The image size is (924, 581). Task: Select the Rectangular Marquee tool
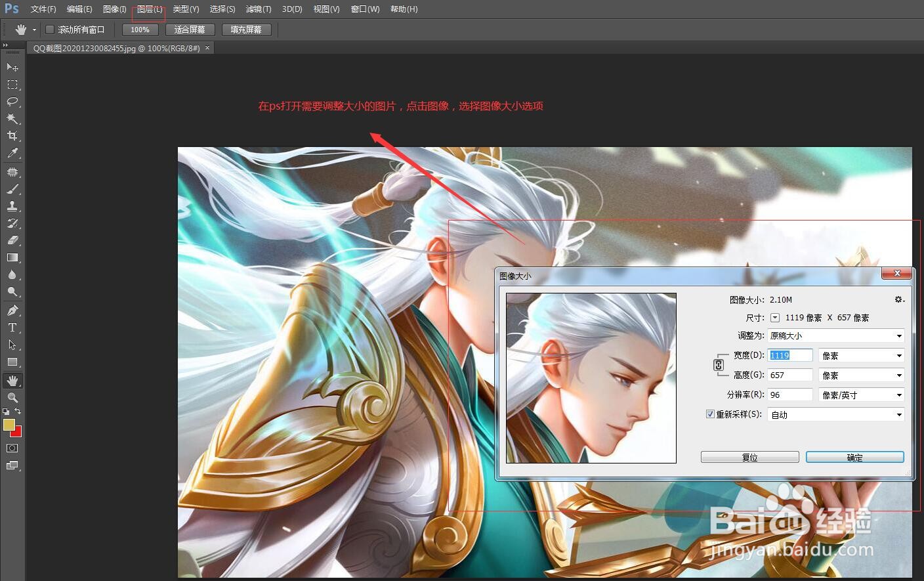12,85
